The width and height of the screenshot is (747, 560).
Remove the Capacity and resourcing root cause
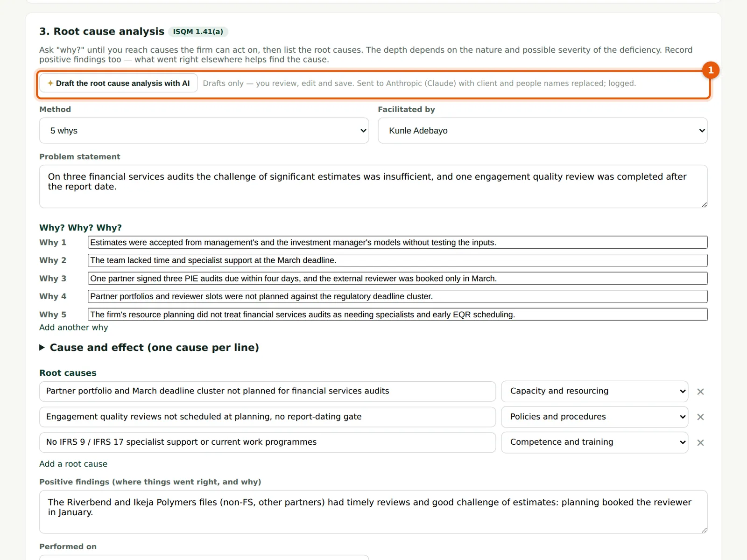[x=700, y=392]
